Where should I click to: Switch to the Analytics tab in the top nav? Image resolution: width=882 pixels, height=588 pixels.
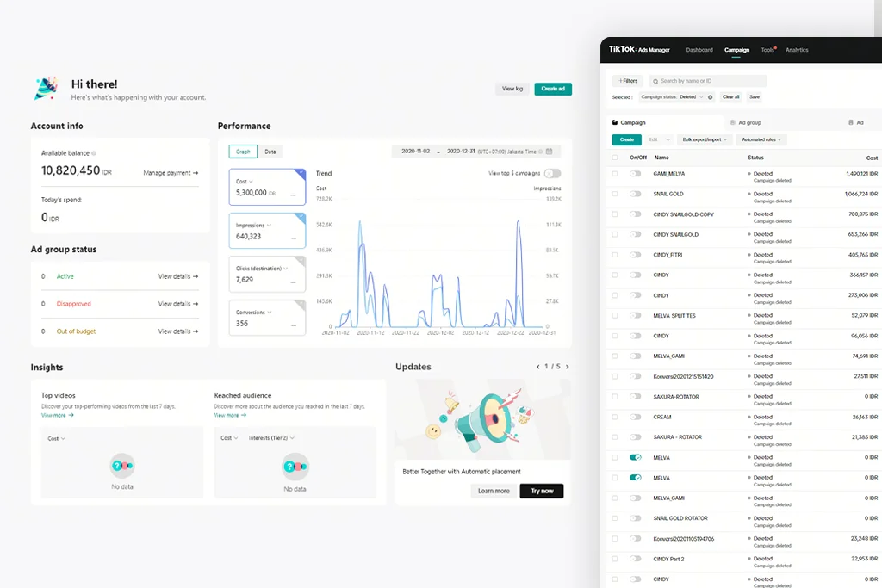click(x=797, y=50)
